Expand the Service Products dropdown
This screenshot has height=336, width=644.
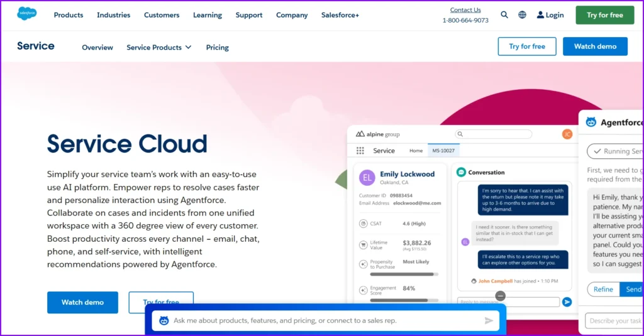(158, 47)
